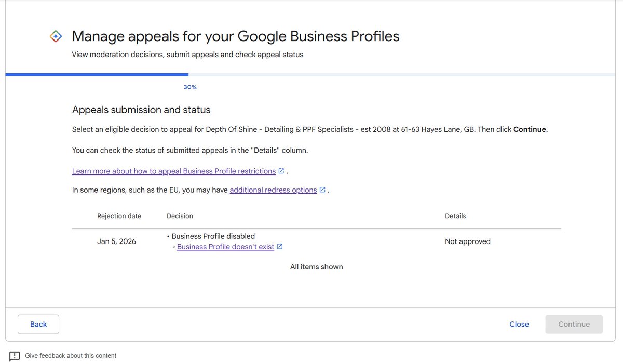623x364 pixels.
Task: Click the Details column header
Action: tap(455, 216)
